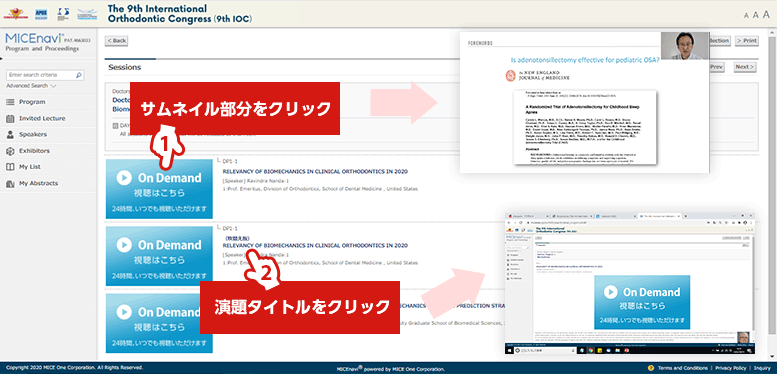Open Invited Lecture in sidebar
Viewport: 777px width, 374px height.
click(x=42, y=118)
